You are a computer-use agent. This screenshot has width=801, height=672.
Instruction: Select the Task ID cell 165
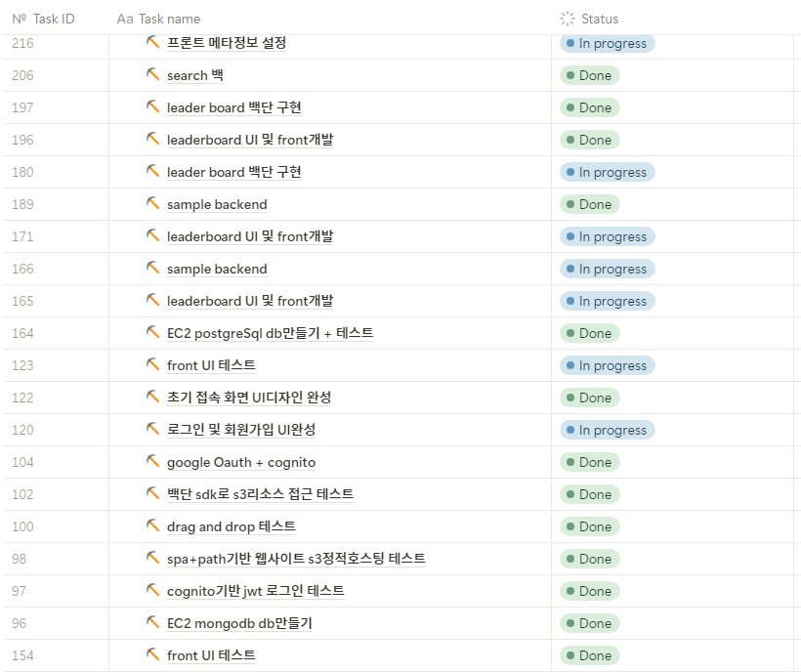click(x=57, y=301)
